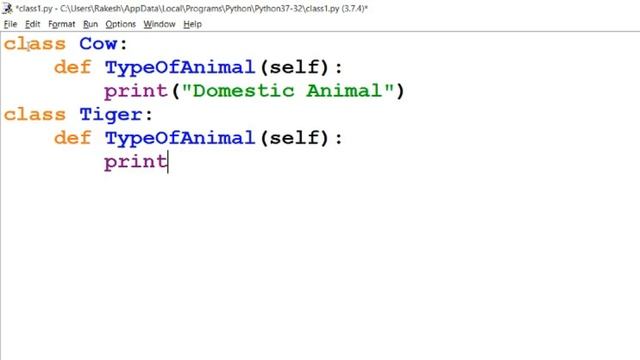Open the Help menu
The height and width of the screenshot is (360, 640).
192,24
